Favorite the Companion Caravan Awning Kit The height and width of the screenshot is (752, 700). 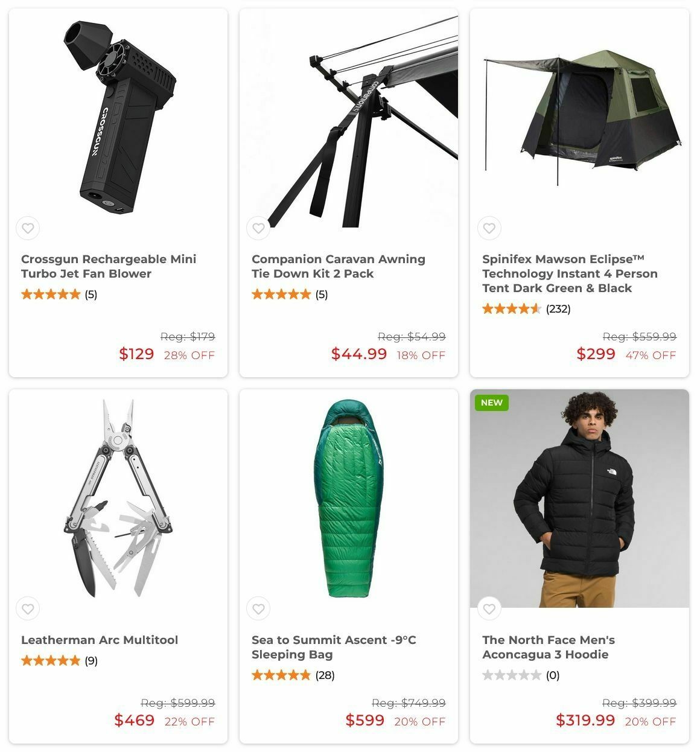click(258, 228)
